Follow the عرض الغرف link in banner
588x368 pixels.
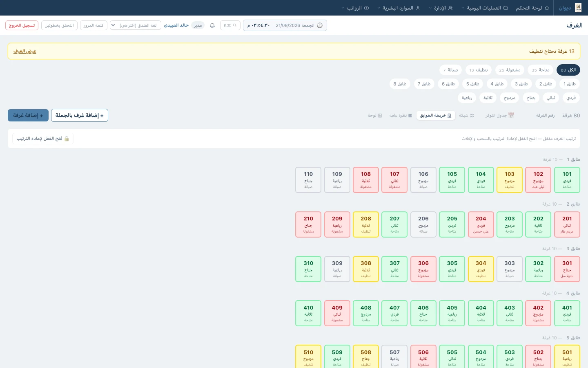point(25,51)
